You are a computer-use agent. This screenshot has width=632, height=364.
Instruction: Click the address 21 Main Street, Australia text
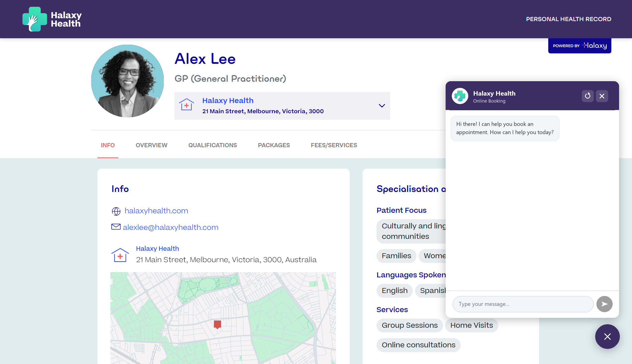click(226, 260)
